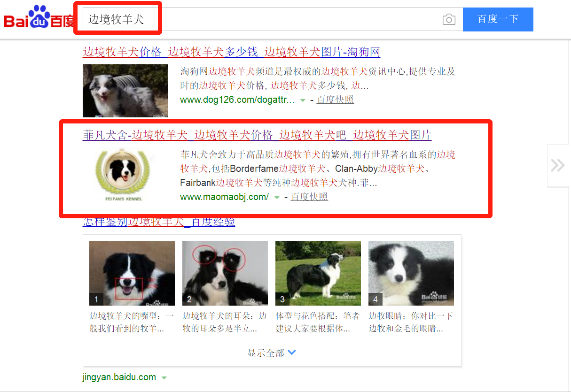Open the 菲凡犬舍 result title link

tap(257, 135)
